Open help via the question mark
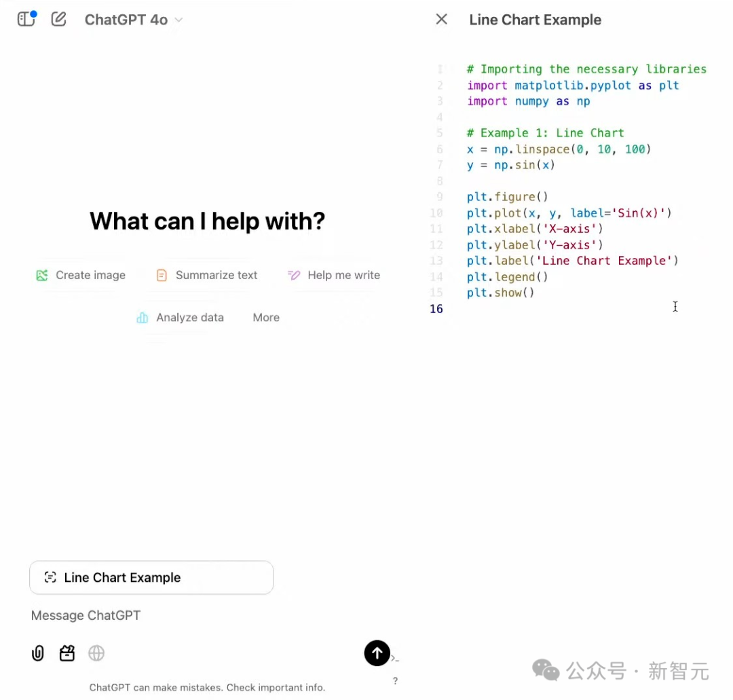This screenshot has height=700, width=733. [x=395, y=681]
